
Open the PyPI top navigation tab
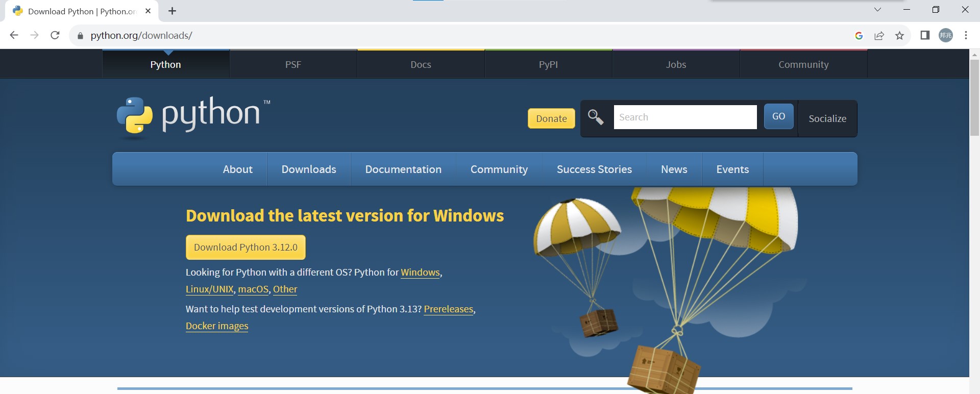(x=549, y=64)
